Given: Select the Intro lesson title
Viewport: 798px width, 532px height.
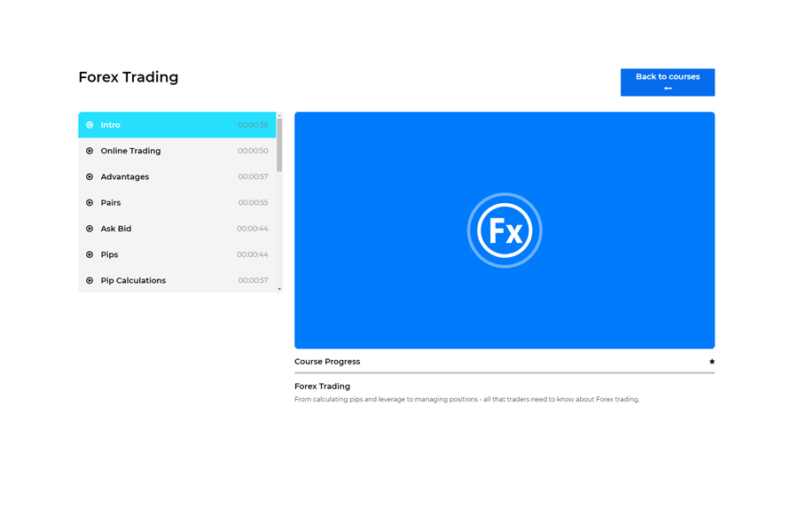Looking at the screenshot, I should [x=111, y=125].
